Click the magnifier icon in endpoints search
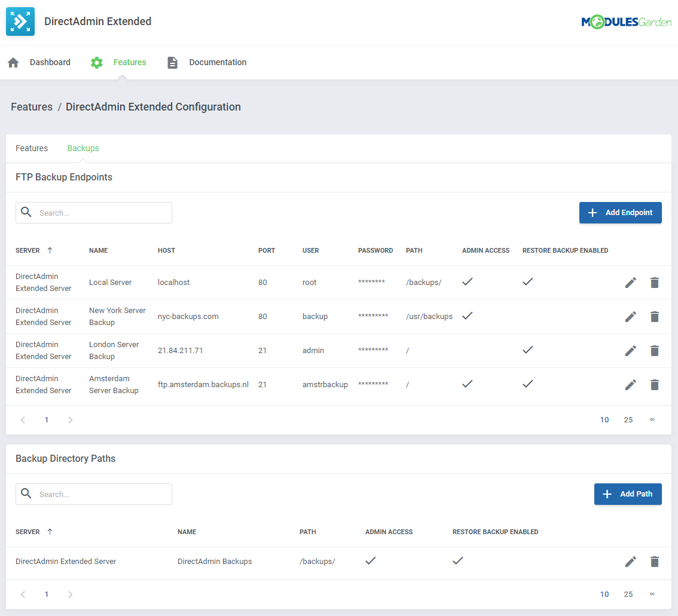Screen dimensions: 678x616 [26, 212]
